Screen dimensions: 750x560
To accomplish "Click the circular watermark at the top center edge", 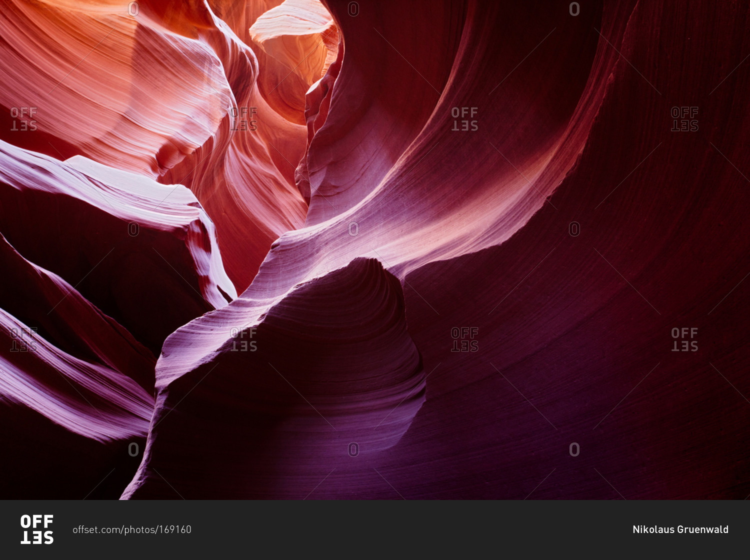I will (x=353, y=9).
